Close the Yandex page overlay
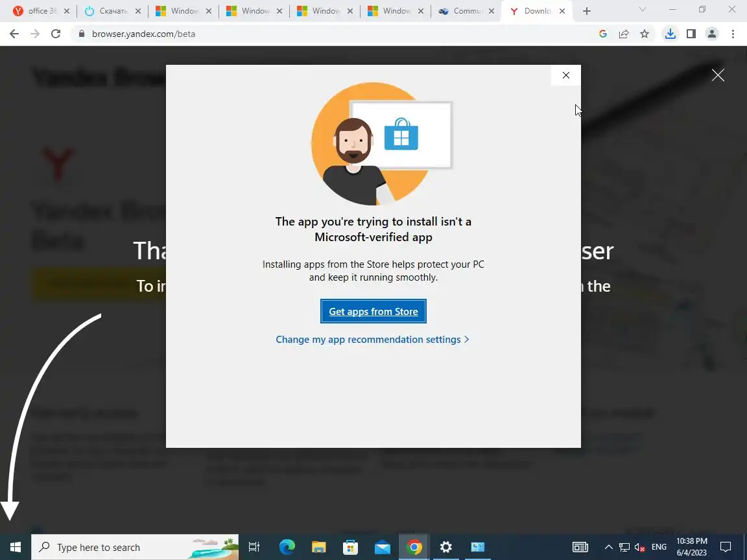 coord(718,75)
